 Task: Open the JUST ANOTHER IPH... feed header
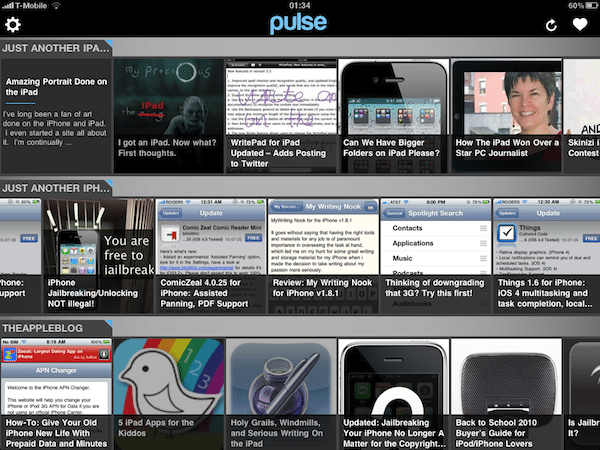56,188
